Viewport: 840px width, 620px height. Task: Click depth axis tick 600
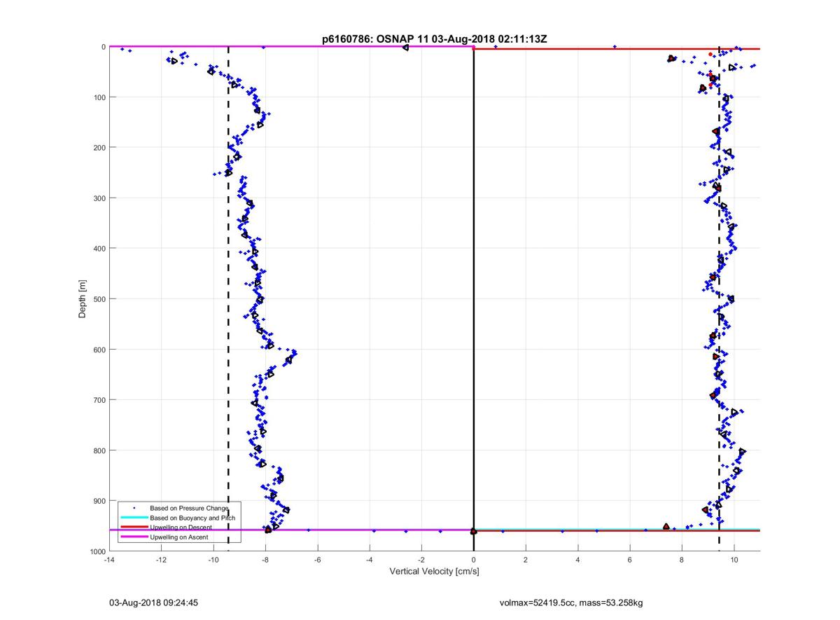98,350
